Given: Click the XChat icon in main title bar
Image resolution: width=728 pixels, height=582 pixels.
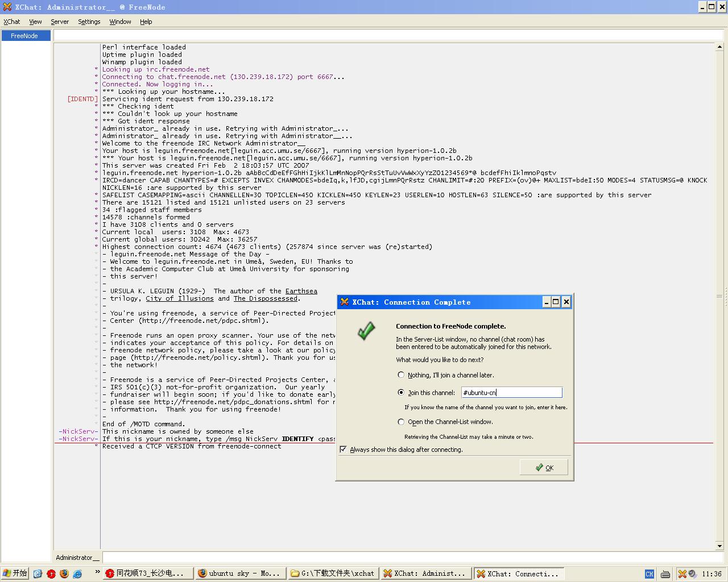Looking at the screenshot, I should (x=7, y=7).
